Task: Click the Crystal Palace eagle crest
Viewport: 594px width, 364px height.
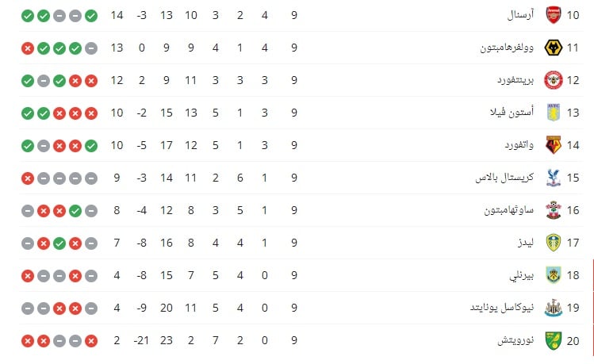Action: [x=553, y=178]
